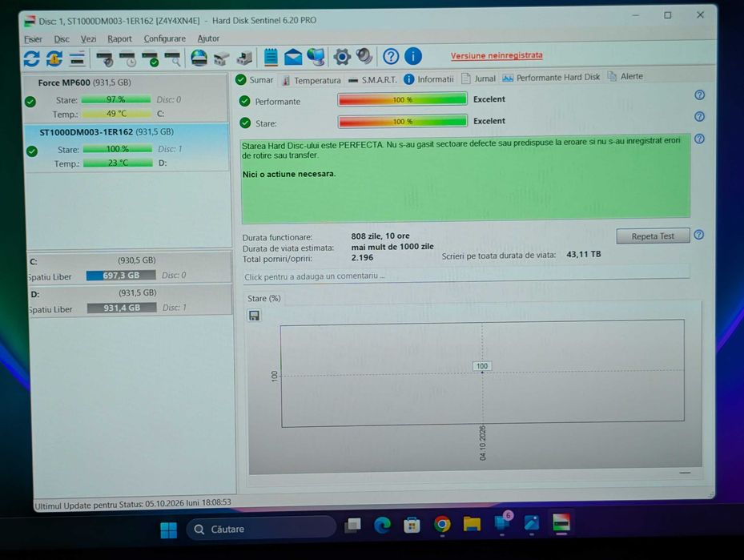The height and width of the screenshot is (560, 744).
Task: Switch to the S.M.A.R.T. tab
Action: coord(372,80)
